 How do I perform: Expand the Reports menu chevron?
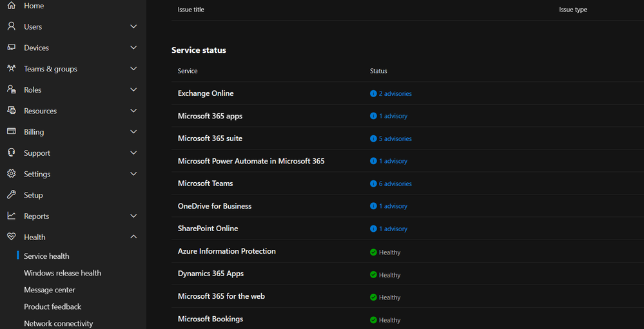tap(133, 216)
